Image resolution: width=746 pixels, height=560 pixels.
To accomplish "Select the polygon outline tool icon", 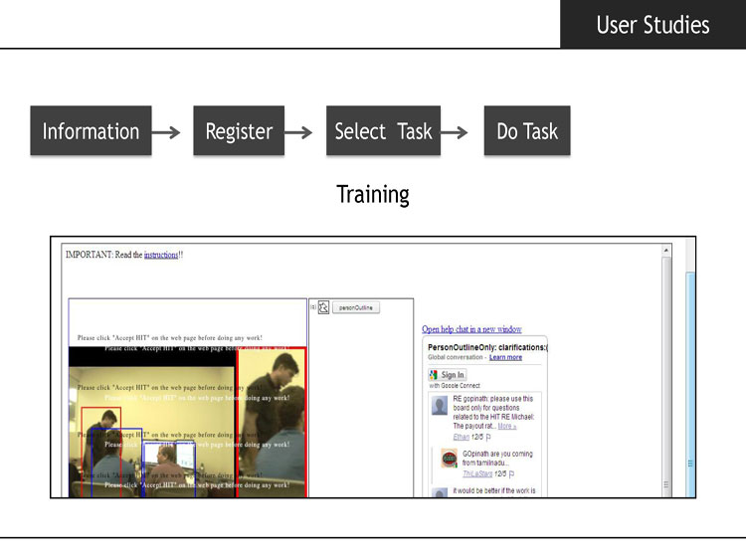I will tap(323, 307).
